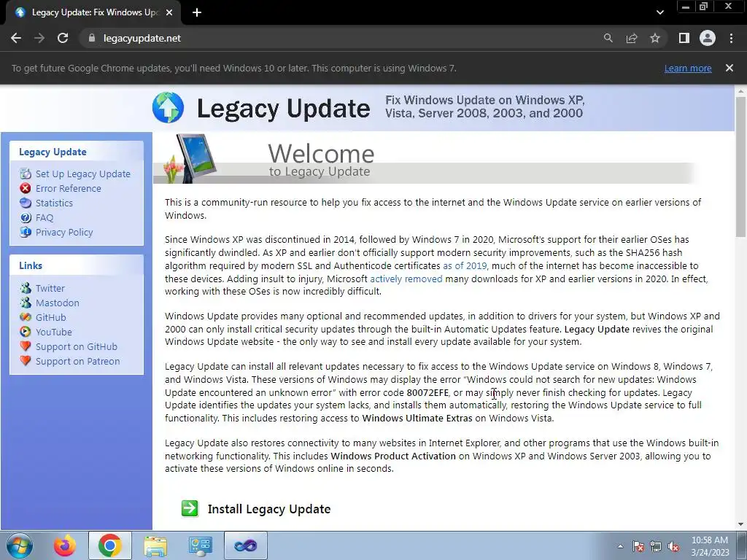The height and width of the screenshot is (560, 747).
Task: Click the Set Up Legacy Update icon
Action: coord(26,174)
